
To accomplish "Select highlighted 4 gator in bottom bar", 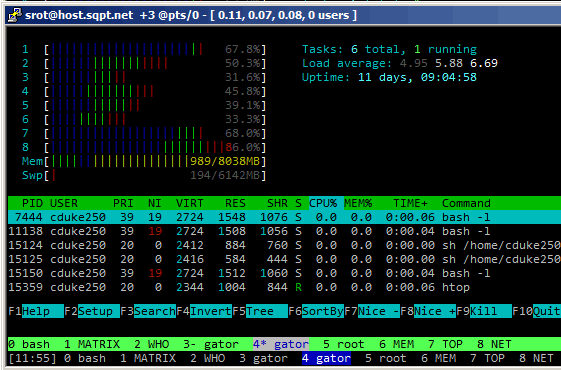I will (x=326, y=358).
